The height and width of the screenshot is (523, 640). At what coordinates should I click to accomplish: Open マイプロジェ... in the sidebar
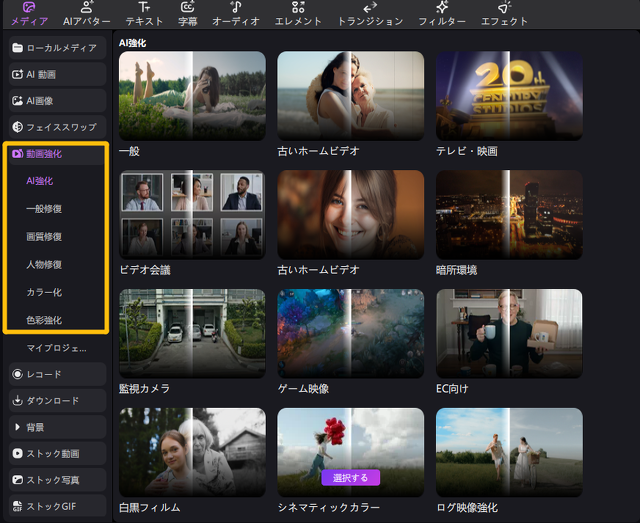(56, 348)
